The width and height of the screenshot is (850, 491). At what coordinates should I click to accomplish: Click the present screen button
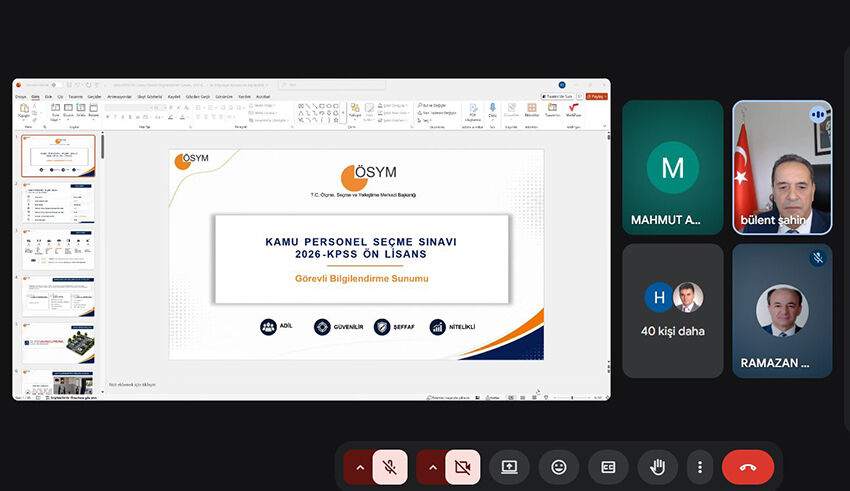[509, 467]
